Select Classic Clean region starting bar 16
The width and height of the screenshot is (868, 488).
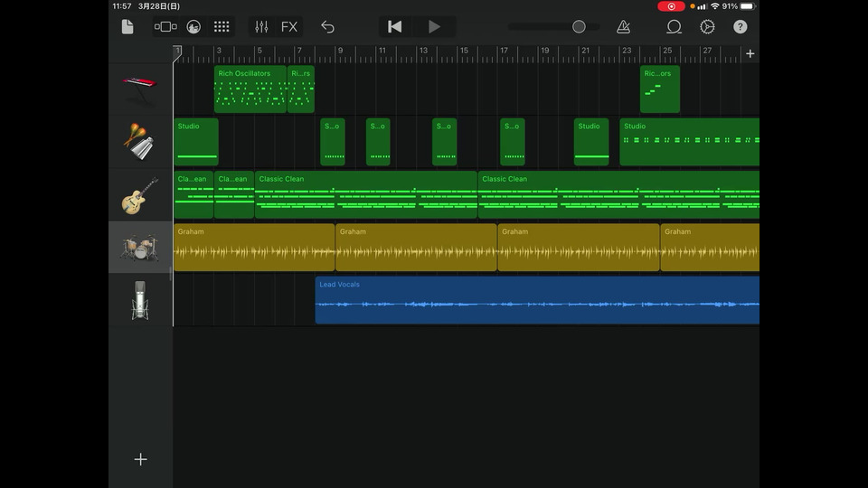618,195
